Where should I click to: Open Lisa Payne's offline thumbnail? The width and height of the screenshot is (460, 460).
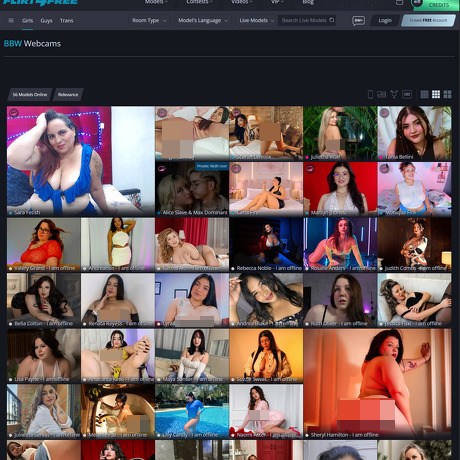pos(44,356)
